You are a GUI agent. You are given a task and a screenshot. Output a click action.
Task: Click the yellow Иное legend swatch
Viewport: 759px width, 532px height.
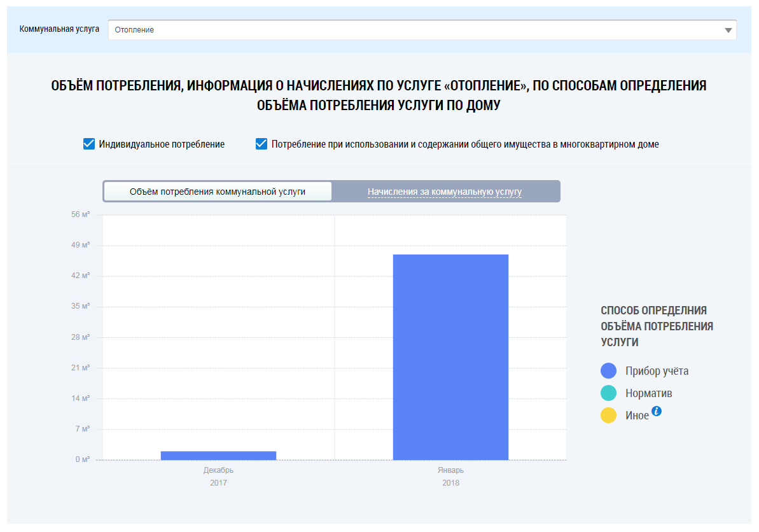pos(608,416)
